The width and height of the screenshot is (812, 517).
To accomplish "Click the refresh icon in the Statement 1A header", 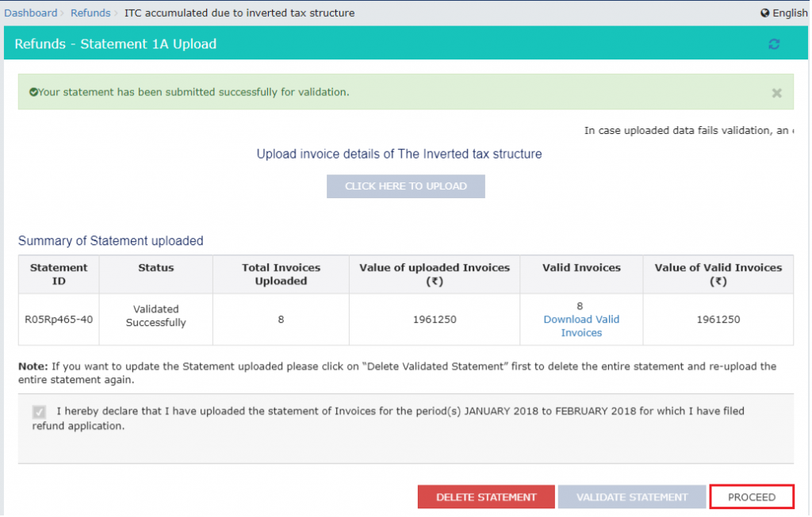I will click(x=774, y=44).
